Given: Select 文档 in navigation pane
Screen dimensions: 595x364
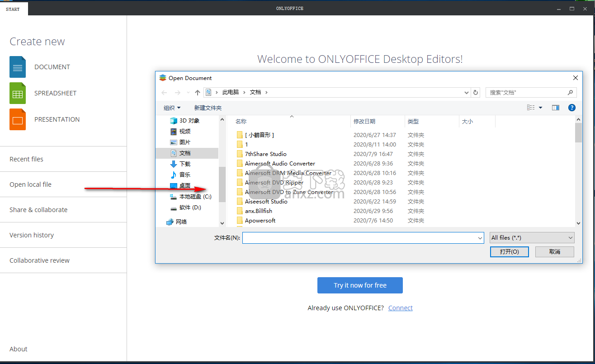Looking at the screenshot, I should (187, 153).
